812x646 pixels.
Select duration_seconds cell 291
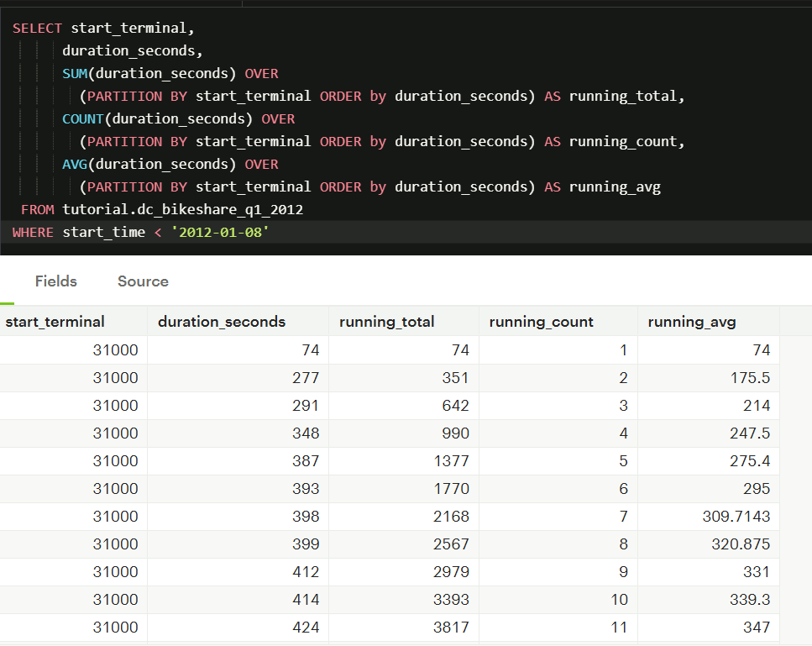(x=238, y=405)
